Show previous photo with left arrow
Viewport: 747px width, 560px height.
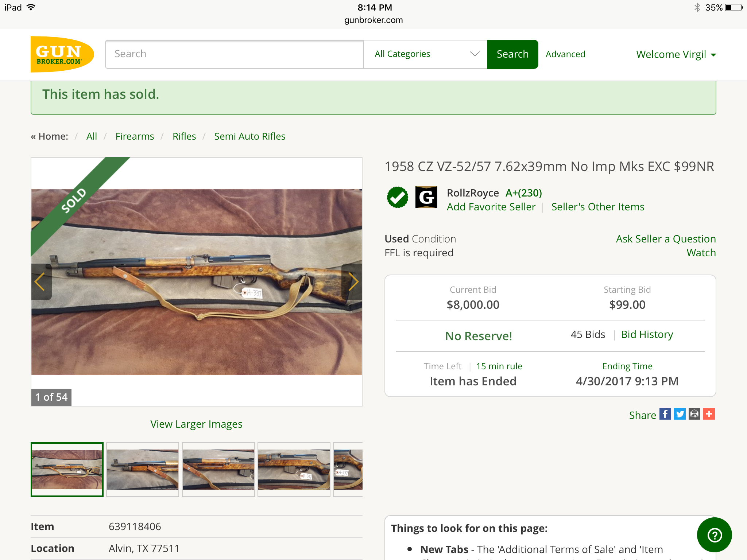40,282
